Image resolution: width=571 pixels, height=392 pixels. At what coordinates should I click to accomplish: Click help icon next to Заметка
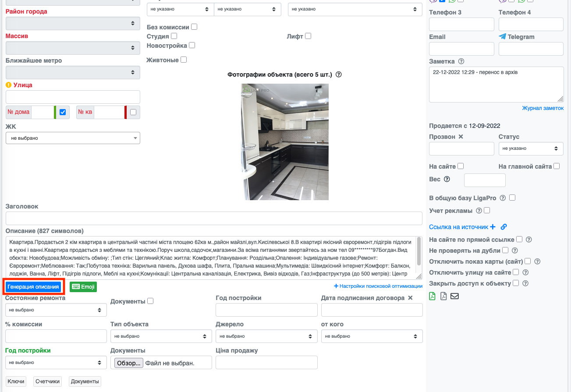tap(461, 61)
